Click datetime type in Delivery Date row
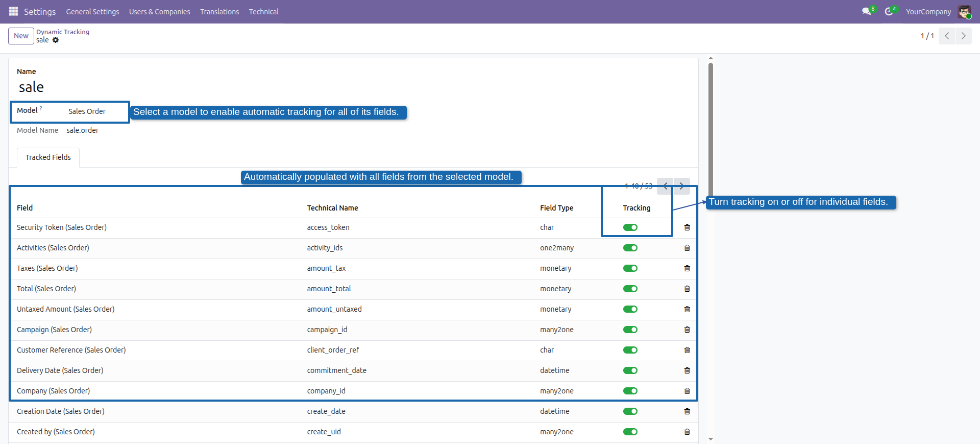The width and height of the screenshot is (980, 444). [x=555, y=370]
